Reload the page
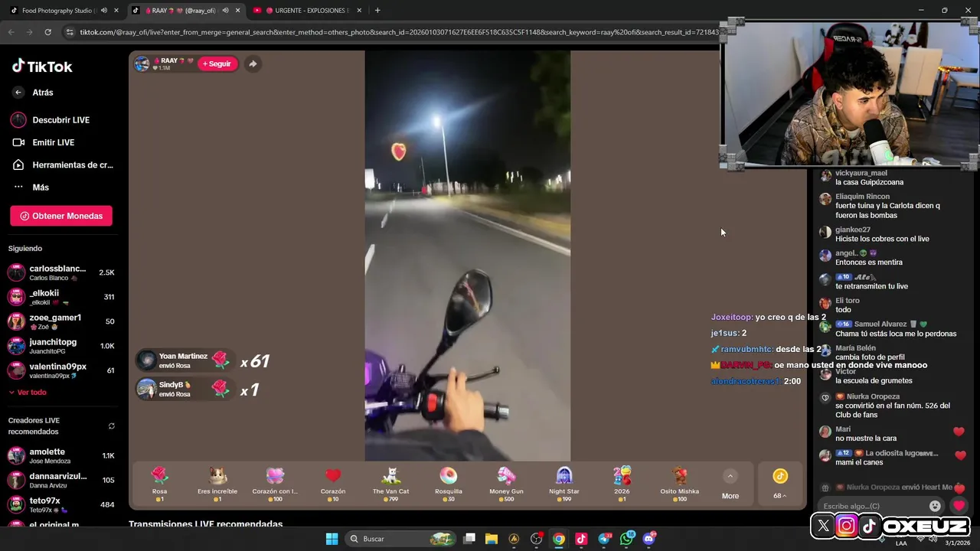Image resolution: width=980 pixels, height=551 pixels. [47, 32]
